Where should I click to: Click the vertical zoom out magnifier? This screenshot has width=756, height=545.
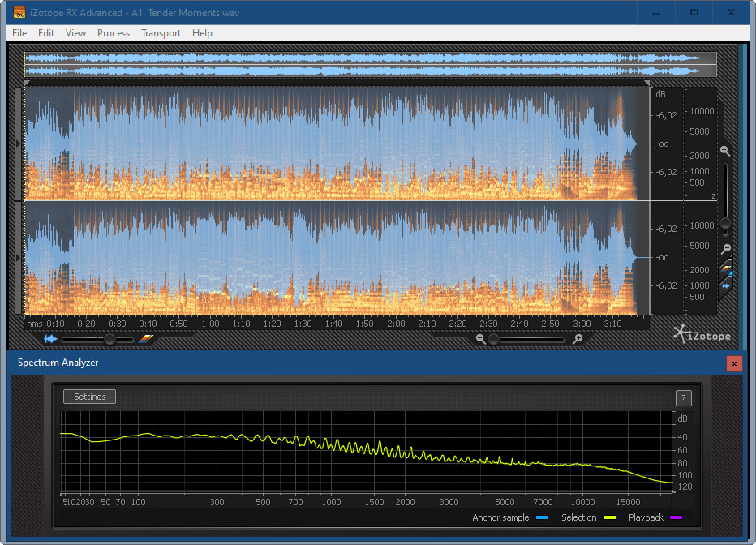coord(726,249)
